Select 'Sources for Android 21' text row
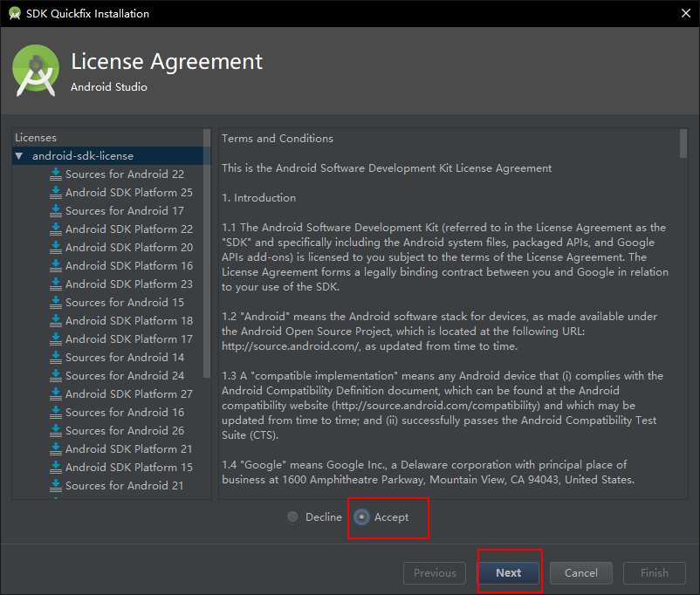The width and height of the screenshot is (700, 595). [x=125, y=485]
